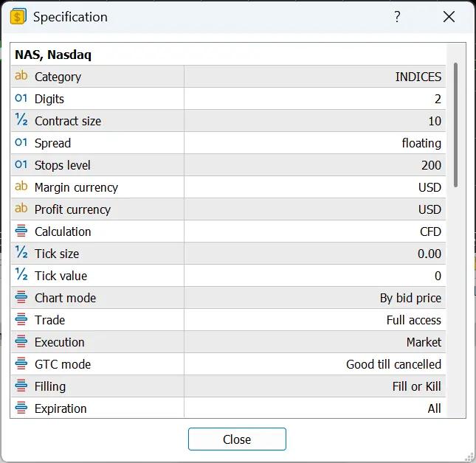This screenshot has width=476, height=463.
Task: Select the Filling label
Action: [50, 387]
